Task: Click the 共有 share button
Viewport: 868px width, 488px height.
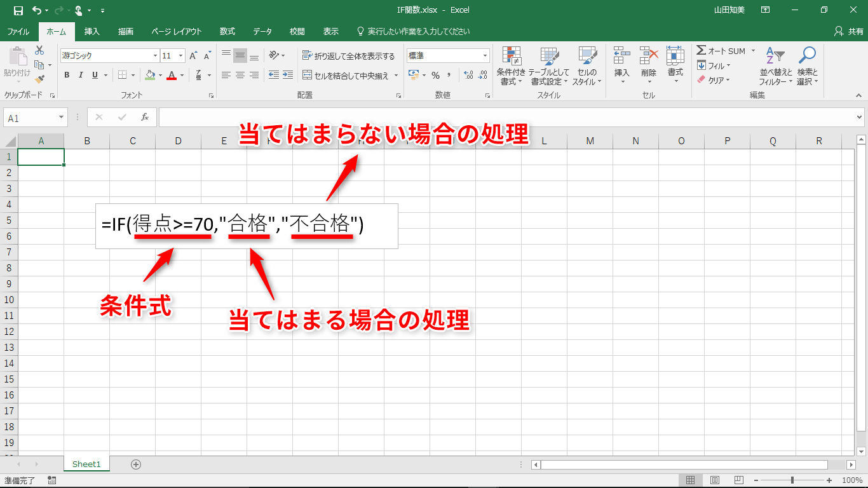Action: (x=849, y=31)
